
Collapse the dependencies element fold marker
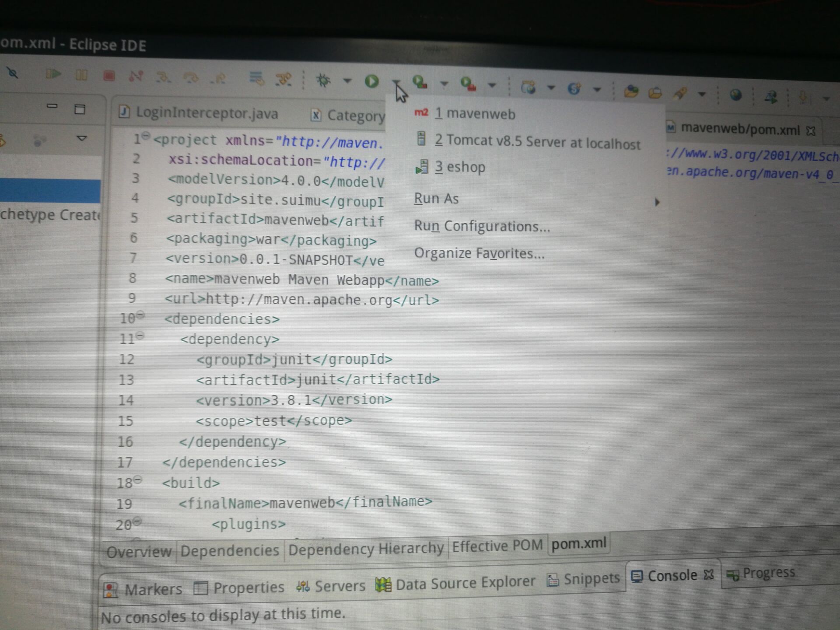140,315
